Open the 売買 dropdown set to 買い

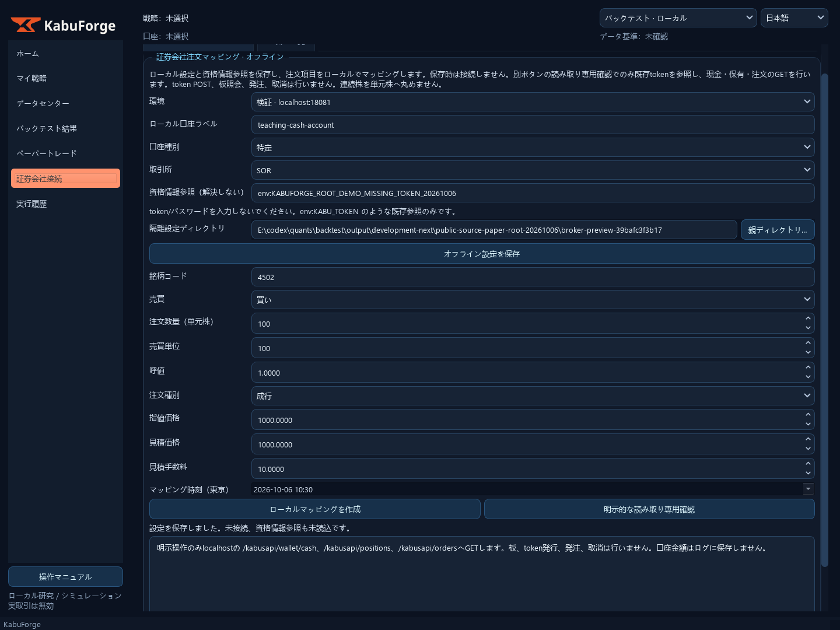[533, 300]
